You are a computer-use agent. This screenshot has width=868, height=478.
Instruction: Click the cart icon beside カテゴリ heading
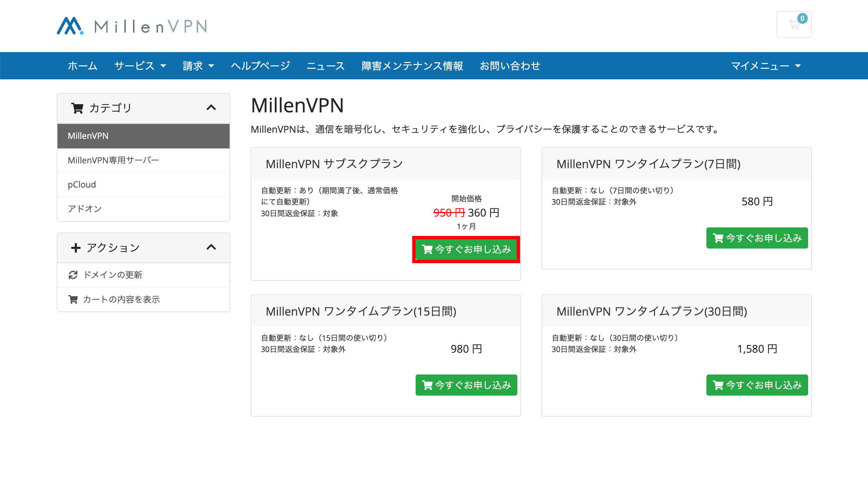pyautogui.click(x=77, y=108)
